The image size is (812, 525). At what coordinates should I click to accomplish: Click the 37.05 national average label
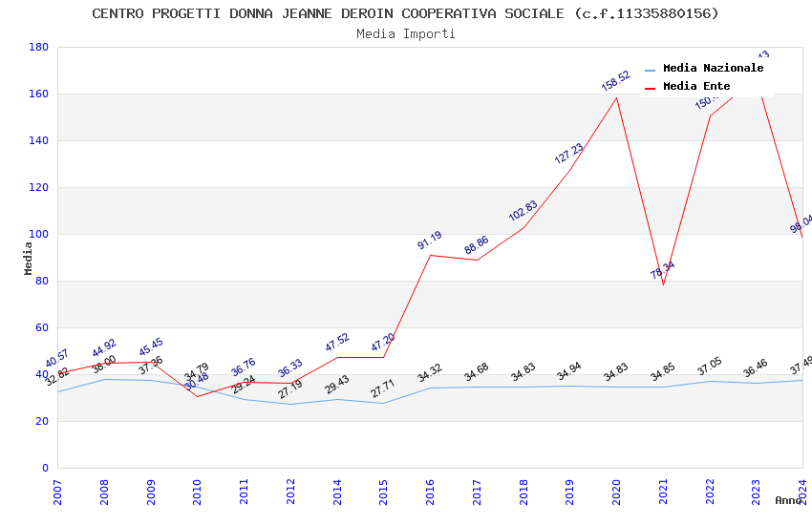click(709, 367)
